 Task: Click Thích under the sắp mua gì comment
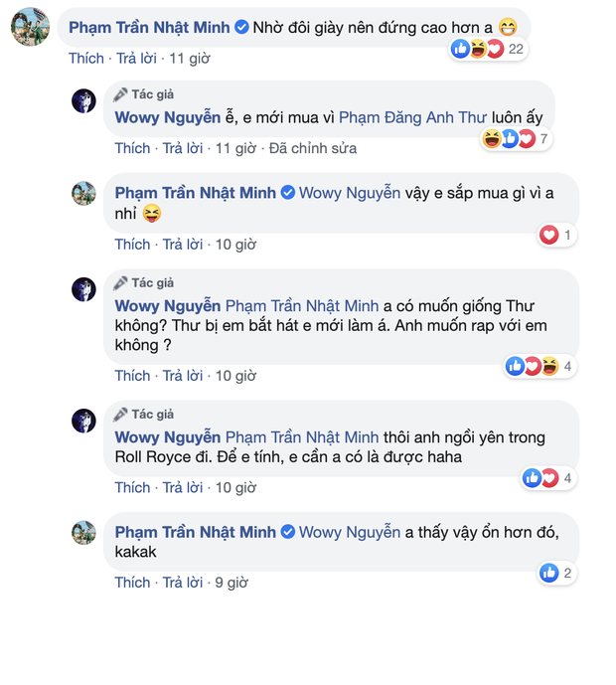tap(132, 245)
